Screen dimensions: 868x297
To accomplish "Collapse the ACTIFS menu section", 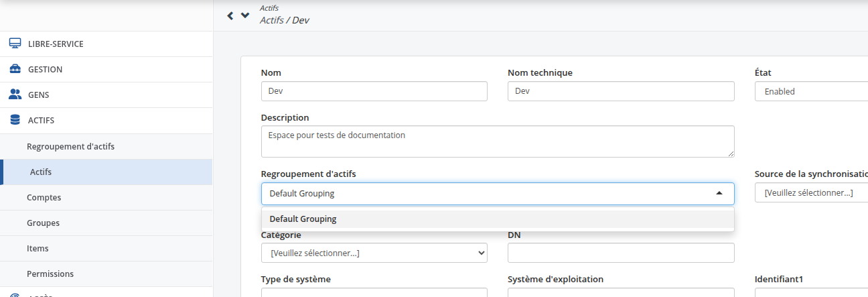I will 106,120.
